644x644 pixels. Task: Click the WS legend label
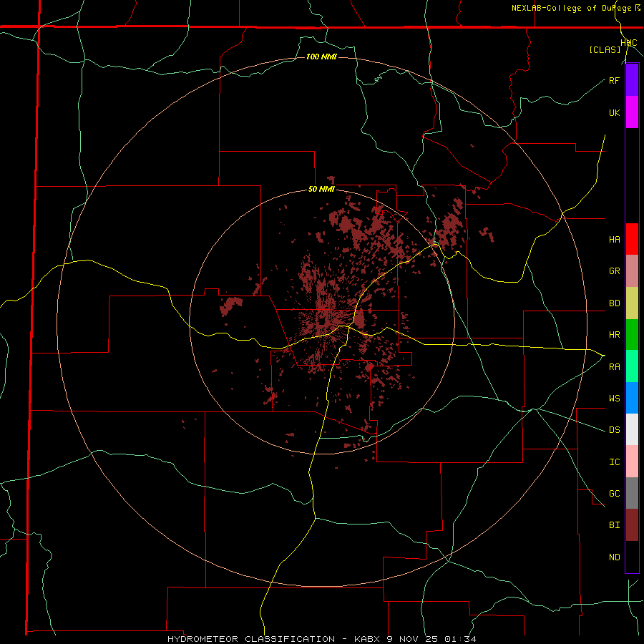[615, 399]
